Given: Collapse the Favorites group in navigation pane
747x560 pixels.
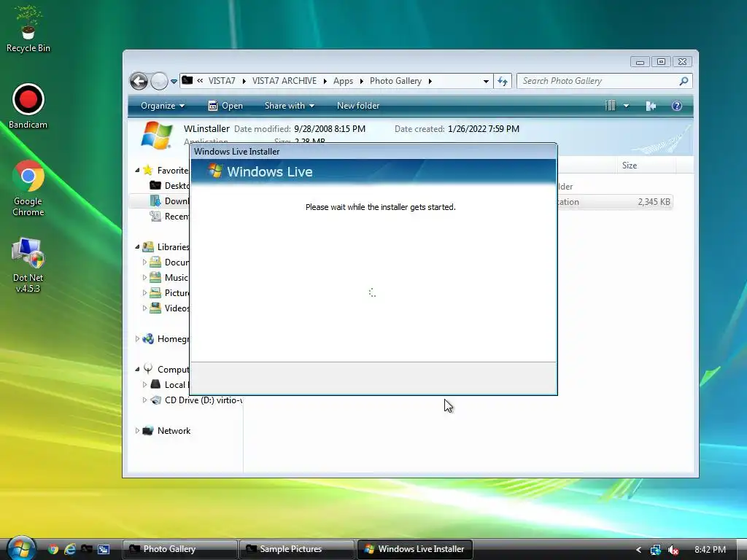Looking at the screenshot, I should pos(137,170).
